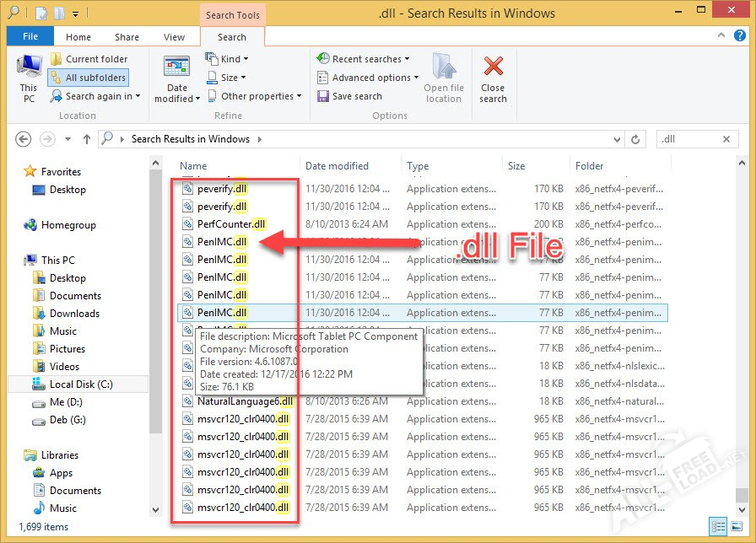Open the Recent searches dropdown
Screen dimensions: 756x543
(x=363, y=59)
